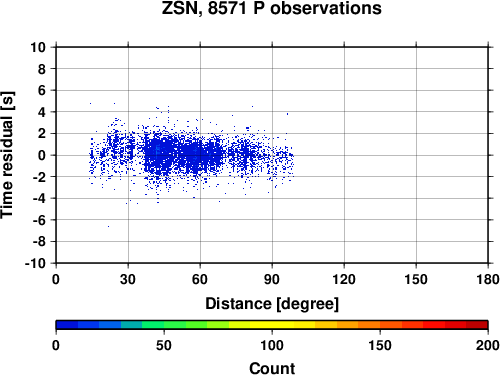Click the y-axis tick label "6"

pos(42,90)
